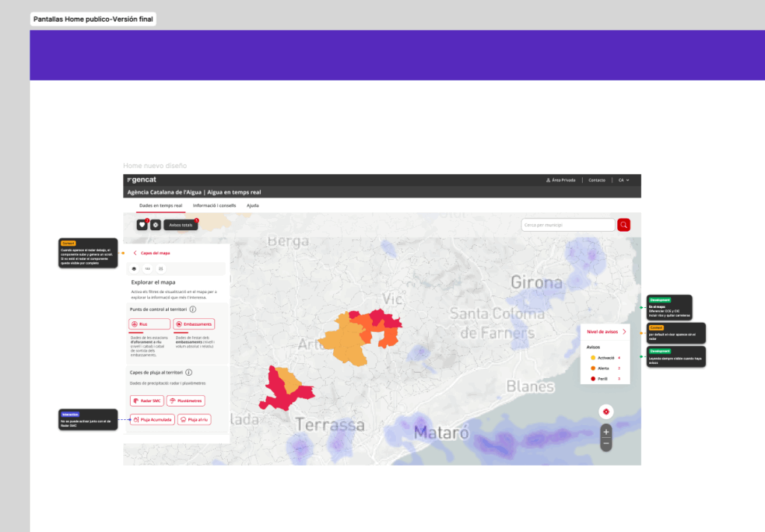Collapse Capes del mapa with back chevron
This screenshot has width=765, height=532.
pos(135,253)
